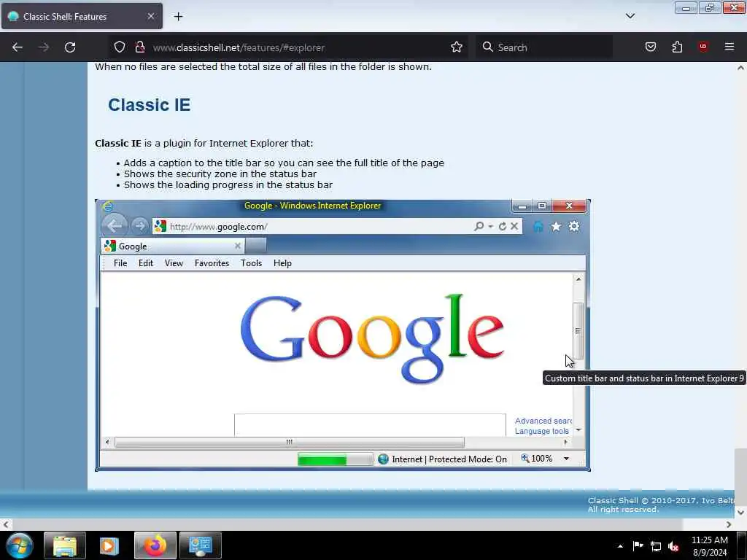This screenshot has height=560, width=747.
Task: Click Show desktop button at taskbar end
Action: 742,545
